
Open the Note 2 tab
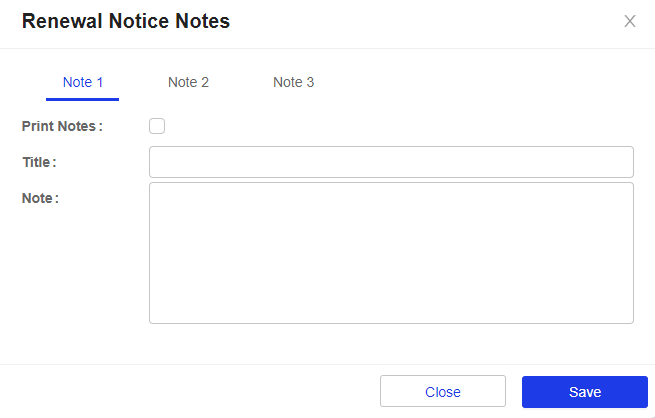pos(188,82)
